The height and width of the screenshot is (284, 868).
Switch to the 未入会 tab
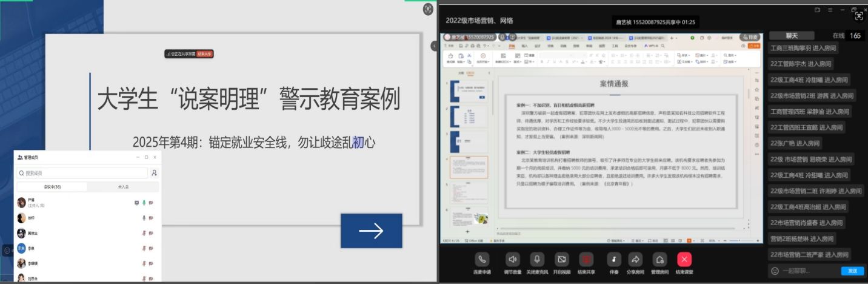pyautogui.click(x=123, y=187)
